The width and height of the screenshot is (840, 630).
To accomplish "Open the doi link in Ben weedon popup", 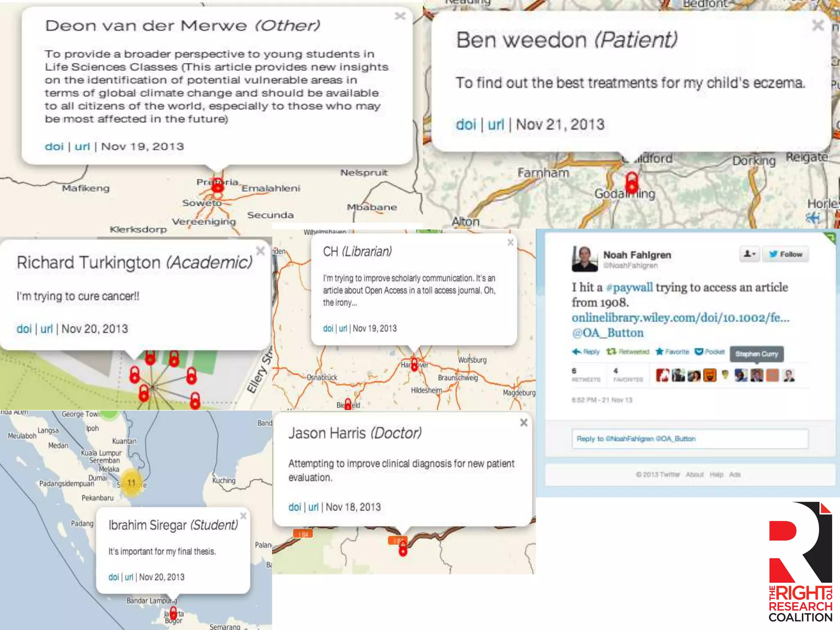I will click(466, 124).
